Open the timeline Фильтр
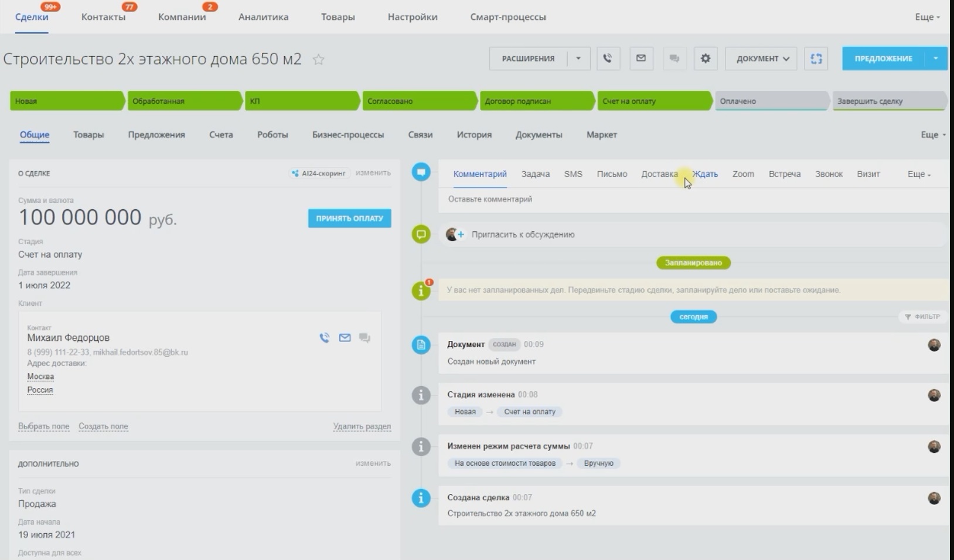The image size is (954, 560). click(x=922, y=317)
